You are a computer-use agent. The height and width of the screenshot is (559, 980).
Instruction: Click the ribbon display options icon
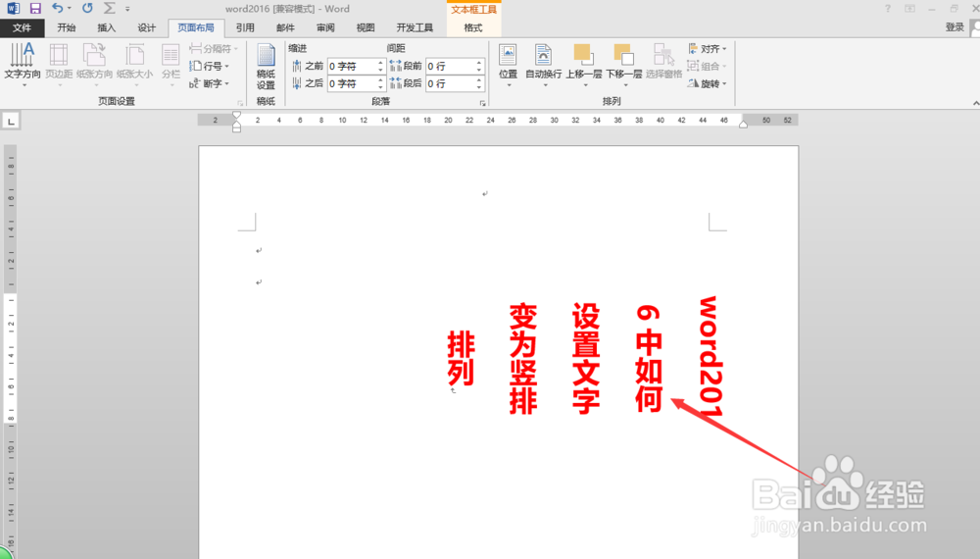pos(910,9)
